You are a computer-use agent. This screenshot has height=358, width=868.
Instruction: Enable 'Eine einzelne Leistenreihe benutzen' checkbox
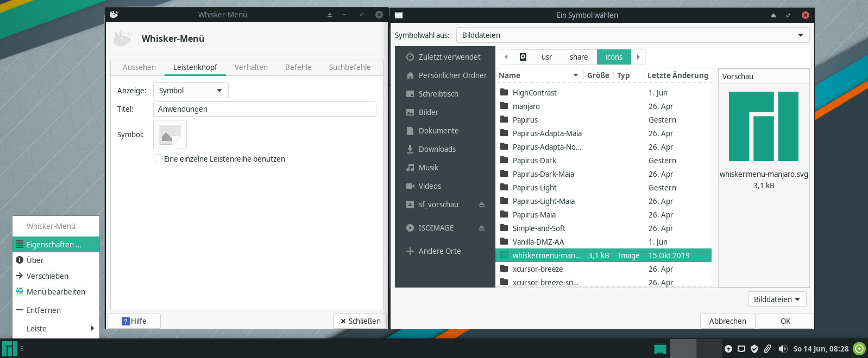pos(159,159)
